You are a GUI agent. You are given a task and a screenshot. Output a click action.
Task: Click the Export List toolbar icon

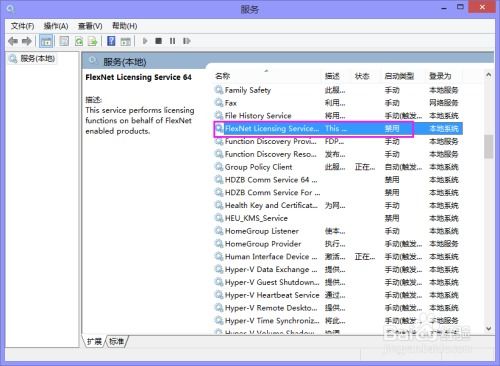[92, 41]
